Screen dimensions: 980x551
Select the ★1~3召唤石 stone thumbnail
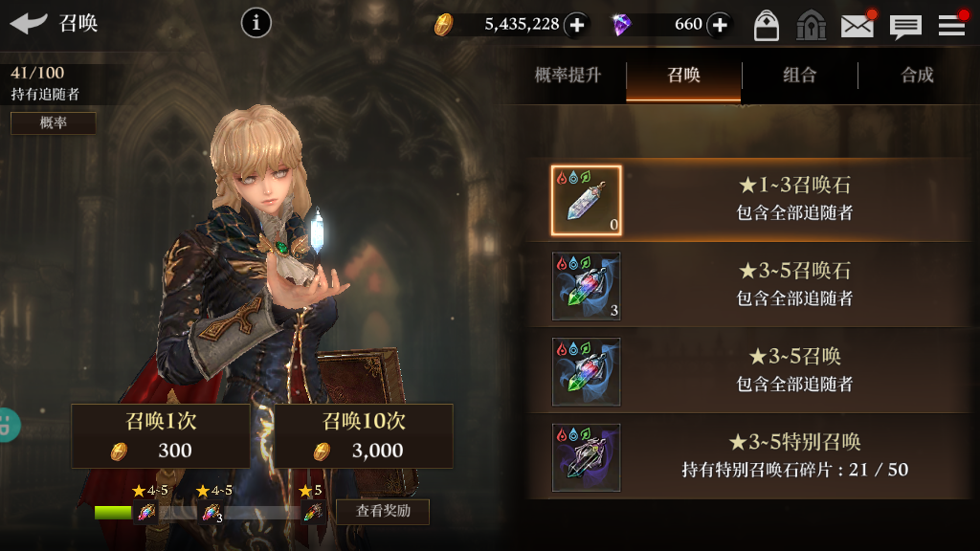point(586,201)
